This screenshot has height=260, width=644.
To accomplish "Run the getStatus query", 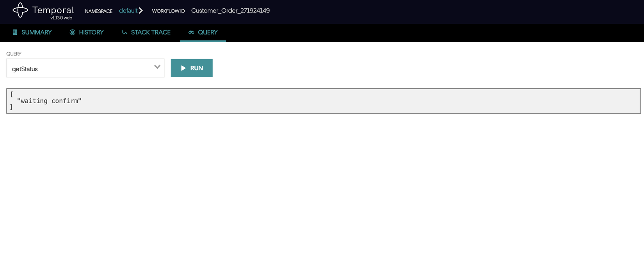I will (192, 68).
